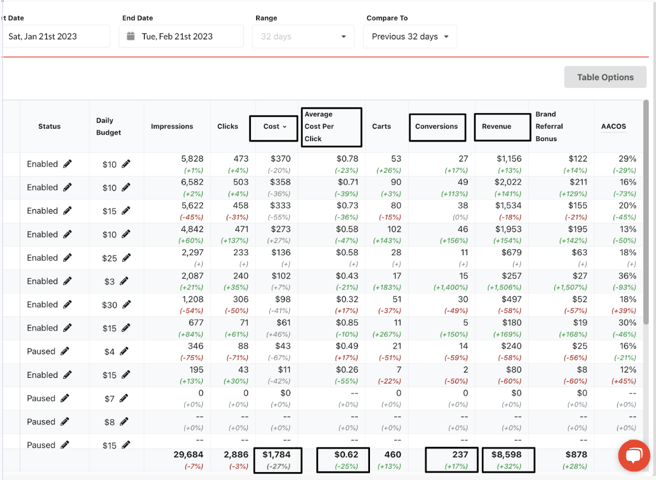The image size is (656, 480).
Task: Click the 36% AACOS cell
Action: (627, 276)
